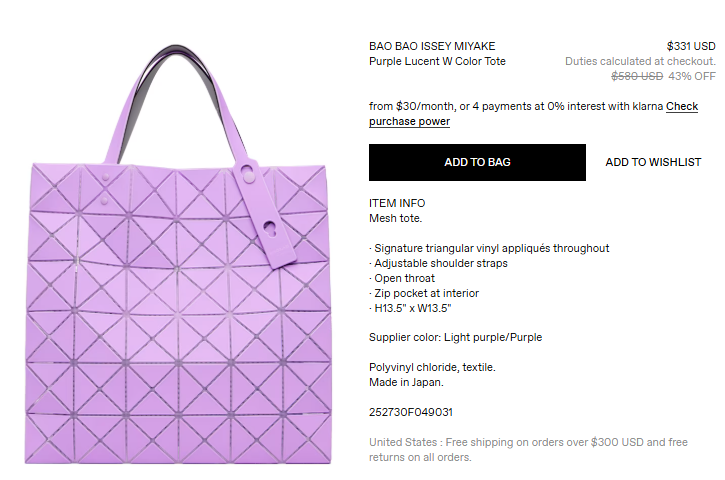Click the ITEM INFO heading
Screen dimensions: 725x480
[x=397, y=203]
